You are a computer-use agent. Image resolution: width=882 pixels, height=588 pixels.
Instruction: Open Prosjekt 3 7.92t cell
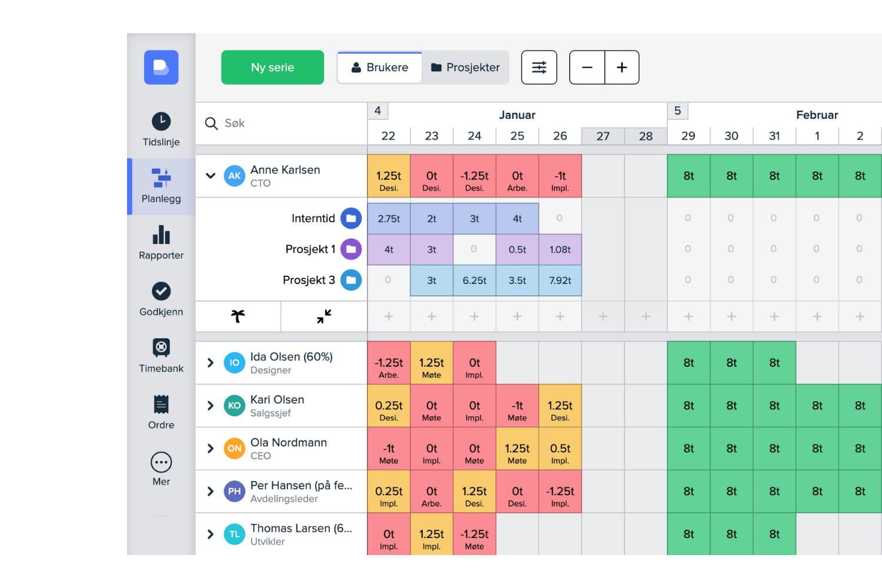click(560, 280)
